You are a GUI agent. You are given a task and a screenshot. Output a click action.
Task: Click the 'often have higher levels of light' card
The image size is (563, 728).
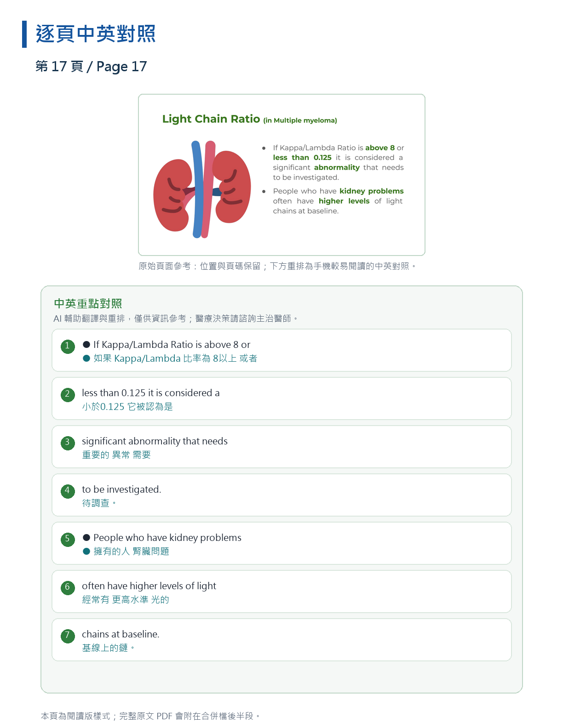281,591
